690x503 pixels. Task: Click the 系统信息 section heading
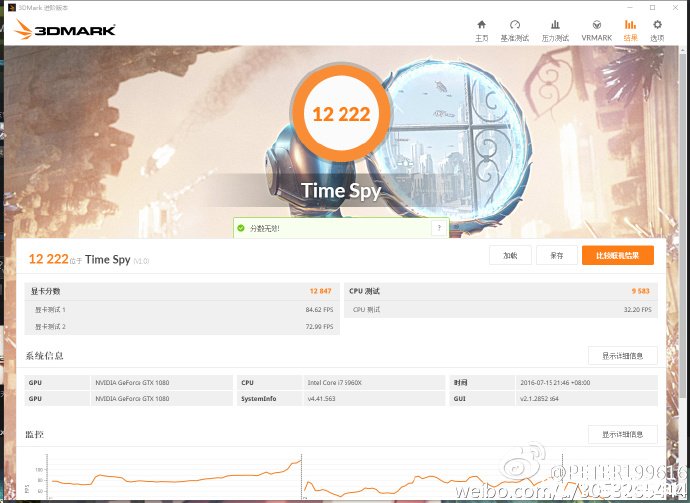(44, 356)
